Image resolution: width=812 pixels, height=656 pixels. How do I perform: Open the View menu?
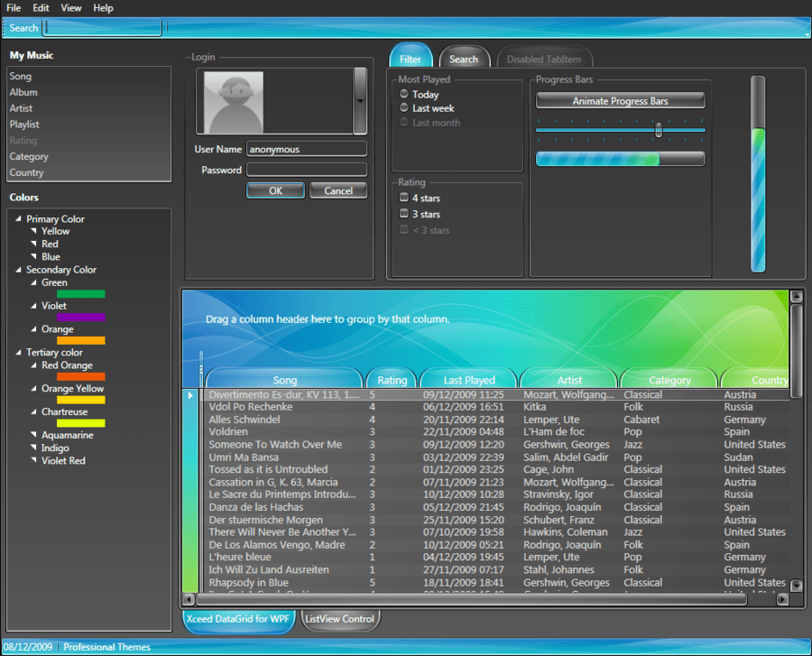(70, 7)
